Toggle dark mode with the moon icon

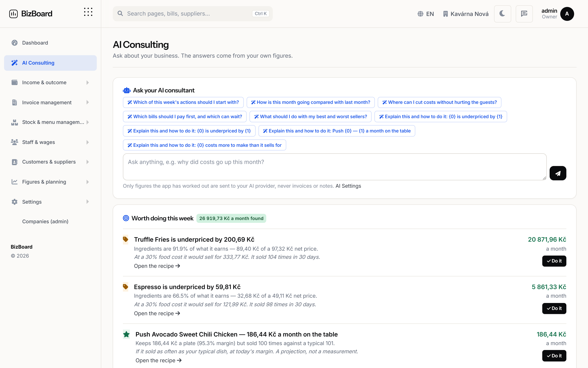502,14
